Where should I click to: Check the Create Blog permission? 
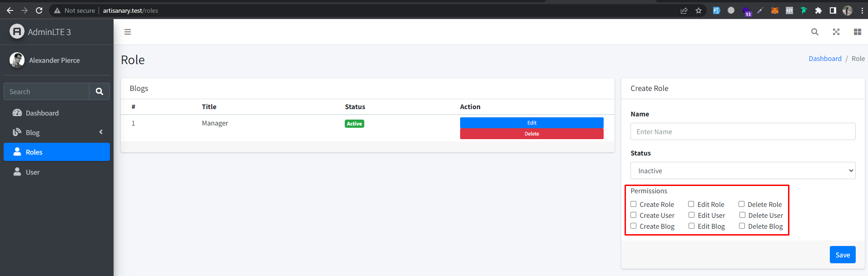633,226
